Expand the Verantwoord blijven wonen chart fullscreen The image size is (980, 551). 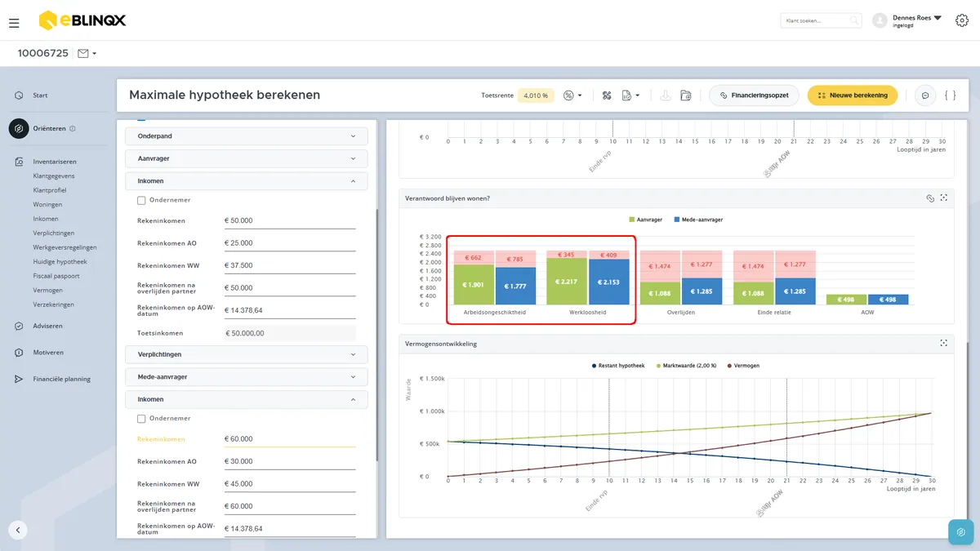[x=944, y=198]
